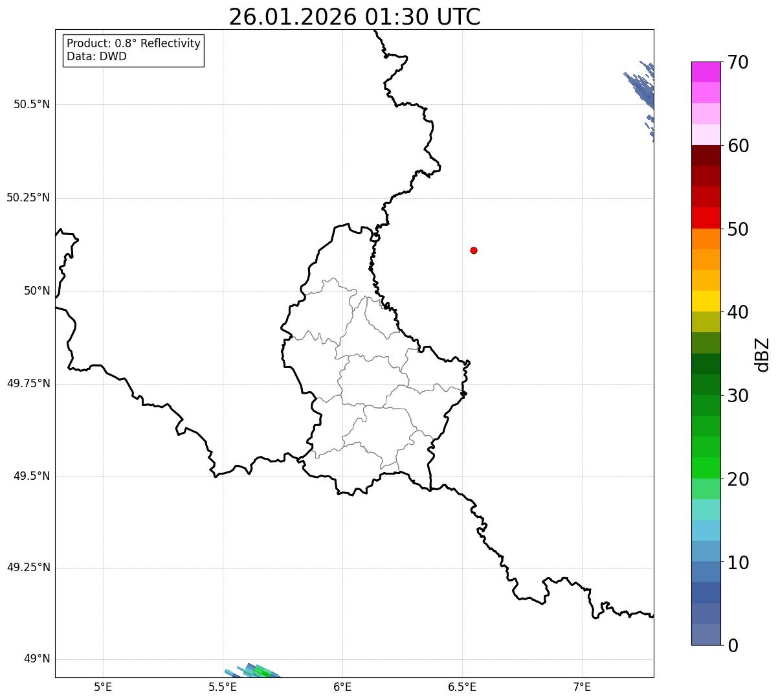The image size is (778, 700).
Task: Click the Data: DWD label
Action: click(x=97, y=56)
